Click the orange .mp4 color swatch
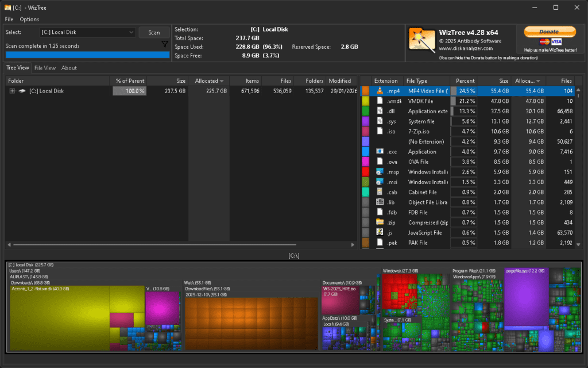 (x=365, y=91)
